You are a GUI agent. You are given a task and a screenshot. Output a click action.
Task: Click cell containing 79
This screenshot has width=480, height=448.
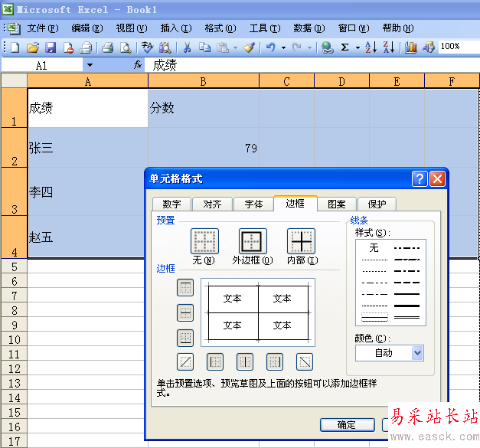pyautogui.click(x=204, y=148)
